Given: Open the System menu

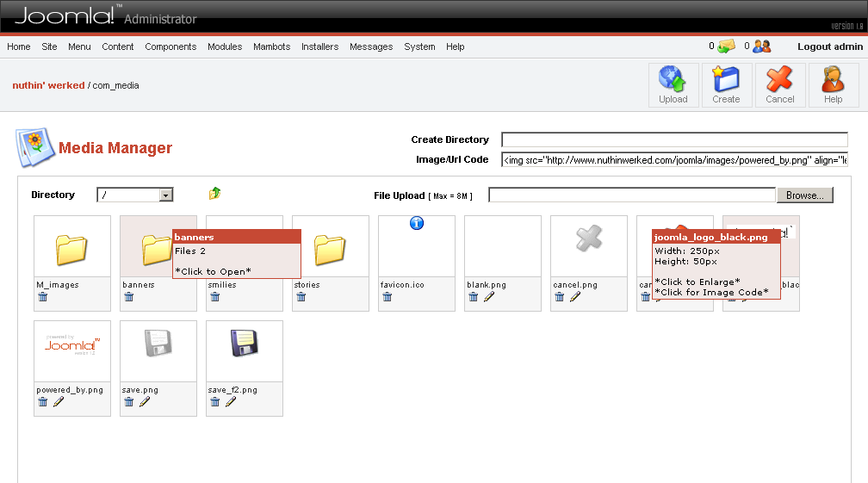Looking at the screenshot, I should tap(419, 46).
